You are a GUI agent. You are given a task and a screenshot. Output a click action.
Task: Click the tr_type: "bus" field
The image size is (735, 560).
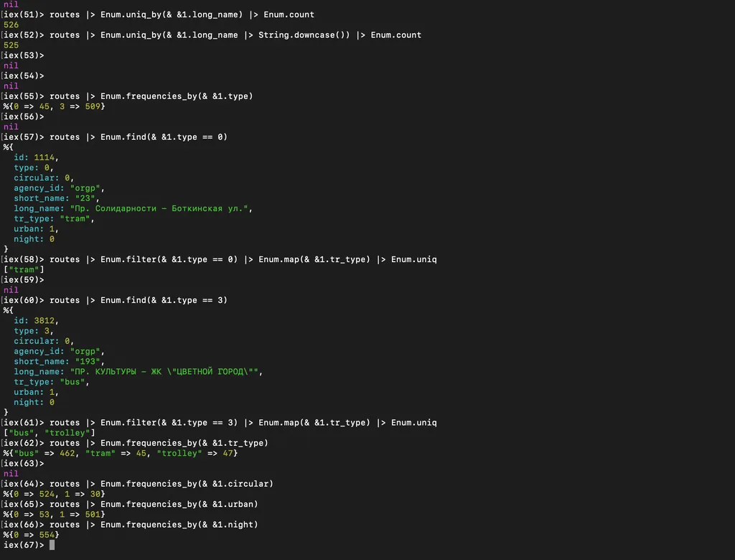click(52, 382)
